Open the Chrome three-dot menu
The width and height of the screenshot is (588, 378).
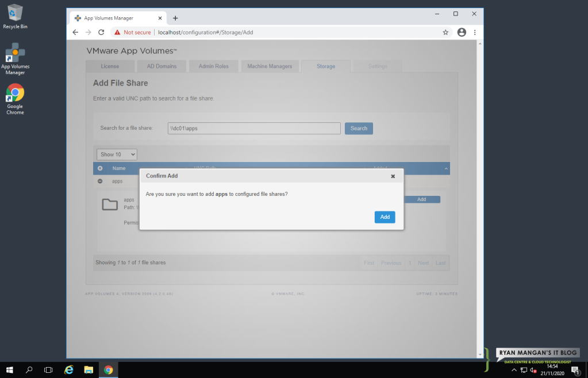[x=475, y=32]
